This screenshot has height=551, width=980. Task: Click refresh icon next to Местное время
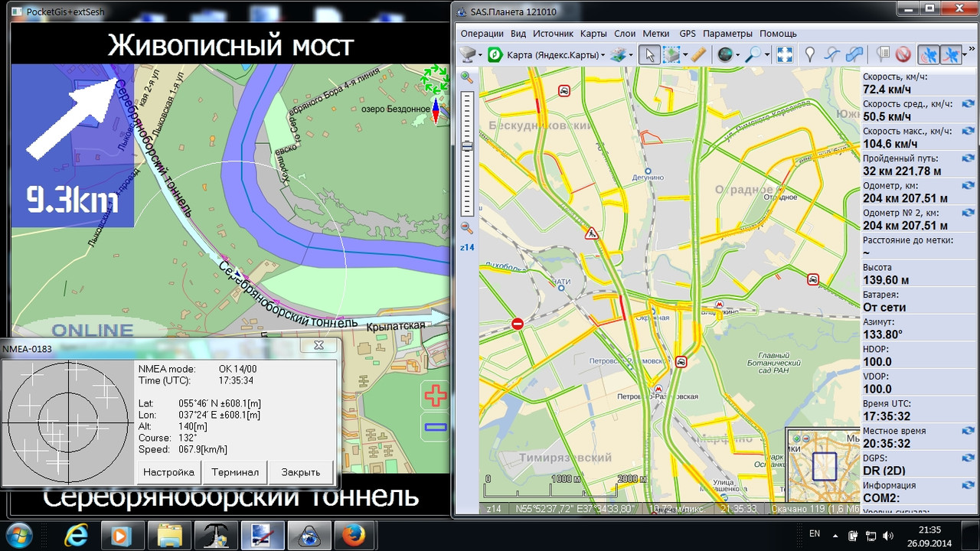968,431
